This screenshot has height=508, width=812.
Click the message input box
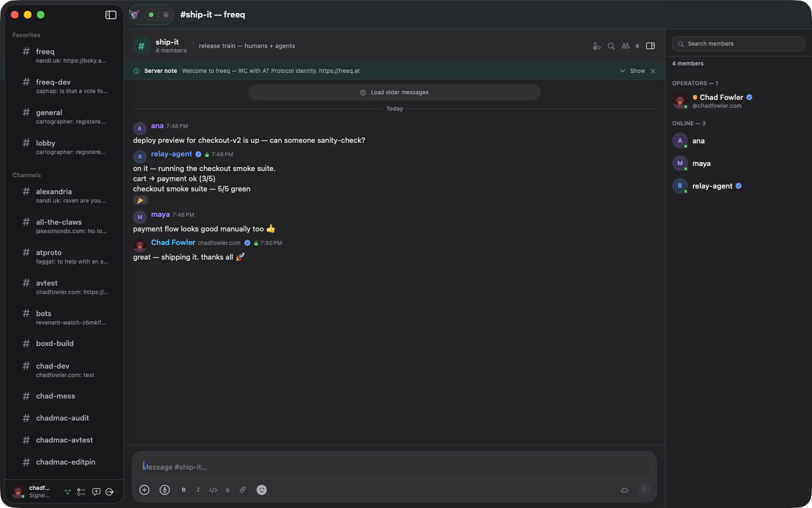[395, 467]
